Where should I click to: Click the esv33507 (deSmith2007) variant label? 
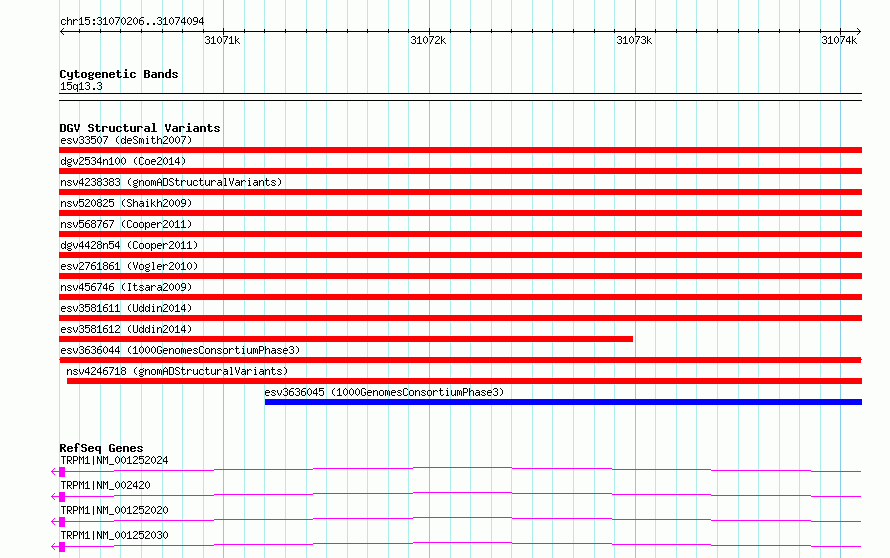pyautogui.click(x=126, y=140)
